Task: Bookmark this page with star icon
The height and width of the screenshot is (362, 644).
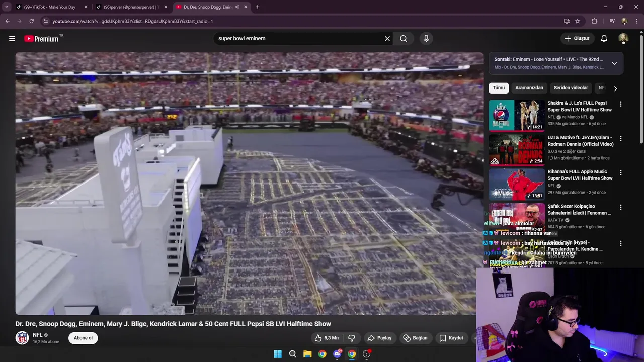Action: pos(578,21)
